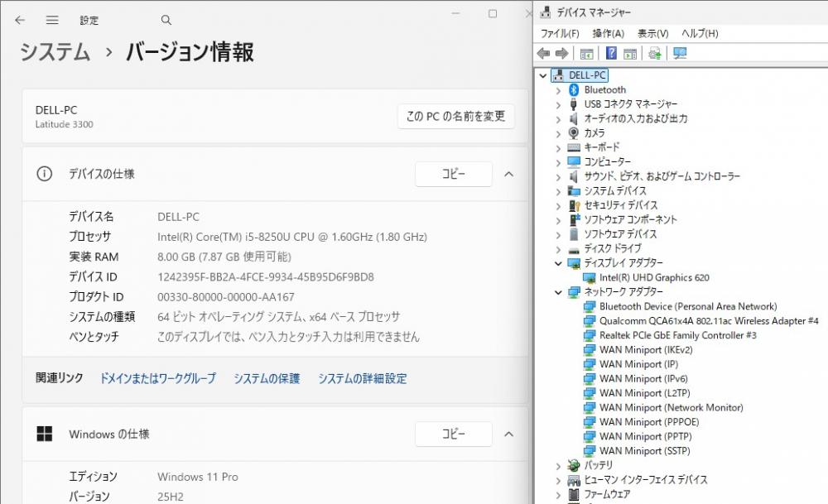
Task: Select Realtek PCIe GbE Family Controller #3
Action: (677, 335)
